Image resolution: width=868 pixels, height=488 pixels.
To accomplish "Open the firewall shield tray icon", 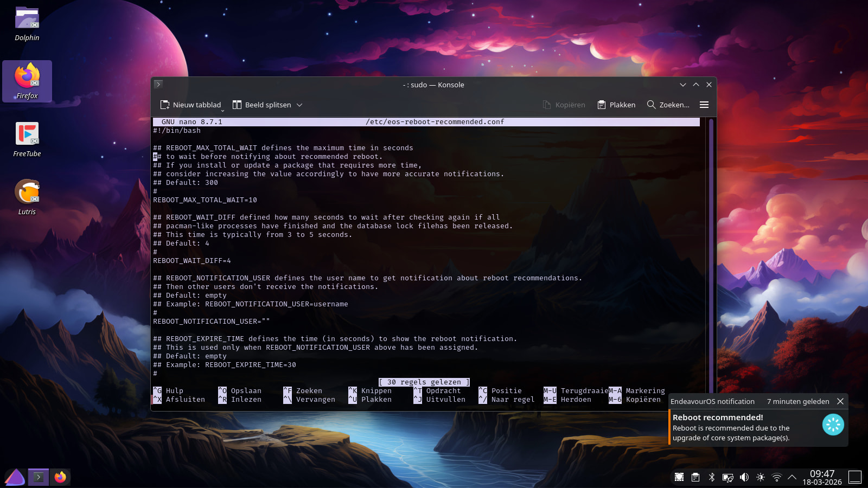I will coord(679,477).
